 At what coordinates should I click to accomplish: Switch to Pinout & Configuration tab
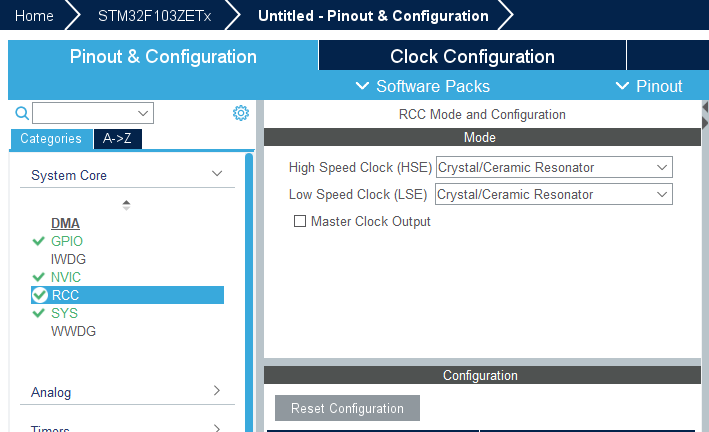[x=163, y=56]
